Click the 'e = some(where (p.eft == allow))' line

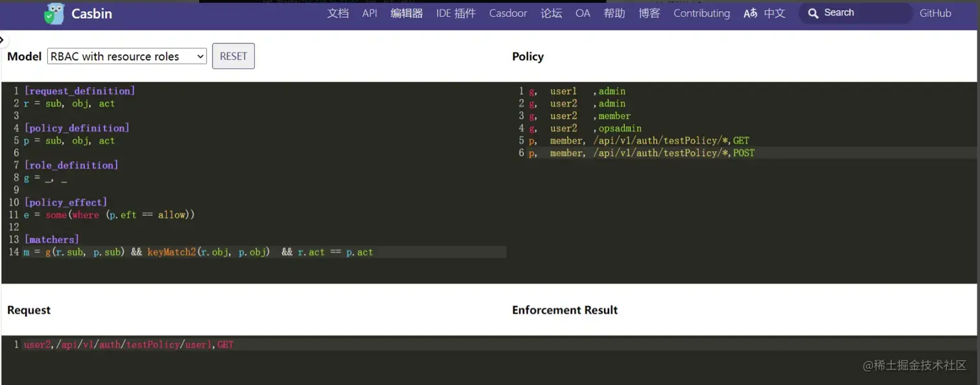[110, 215]
